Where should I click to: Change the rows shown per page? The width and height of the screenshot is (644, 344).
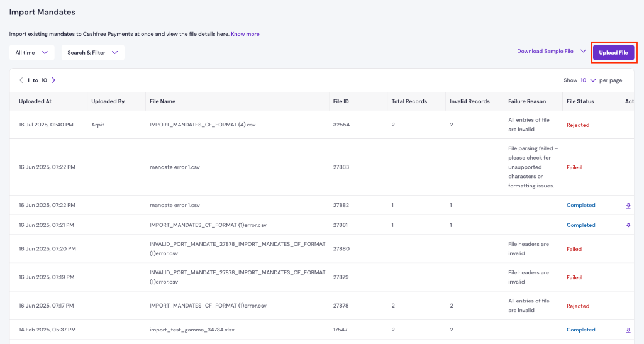click(x=588, y=80)
